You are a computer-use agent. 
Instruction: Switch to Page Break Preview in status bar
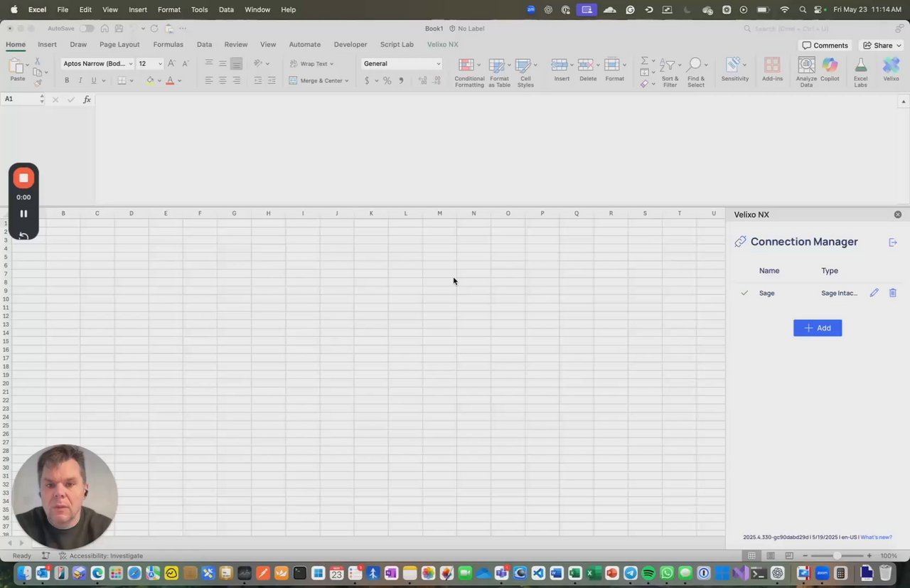pyautogui.click(x=789, y=556)
